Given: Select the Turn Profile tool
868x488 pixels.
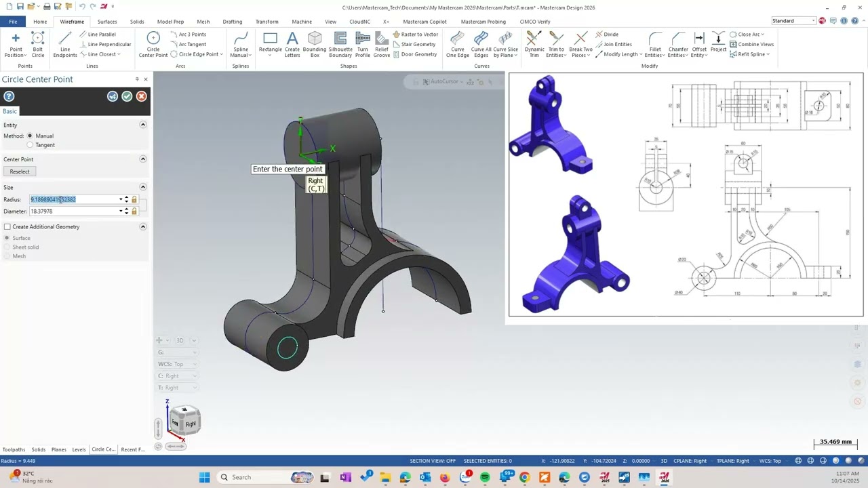Looking at the screenshot, I should (x=363, y=44).
